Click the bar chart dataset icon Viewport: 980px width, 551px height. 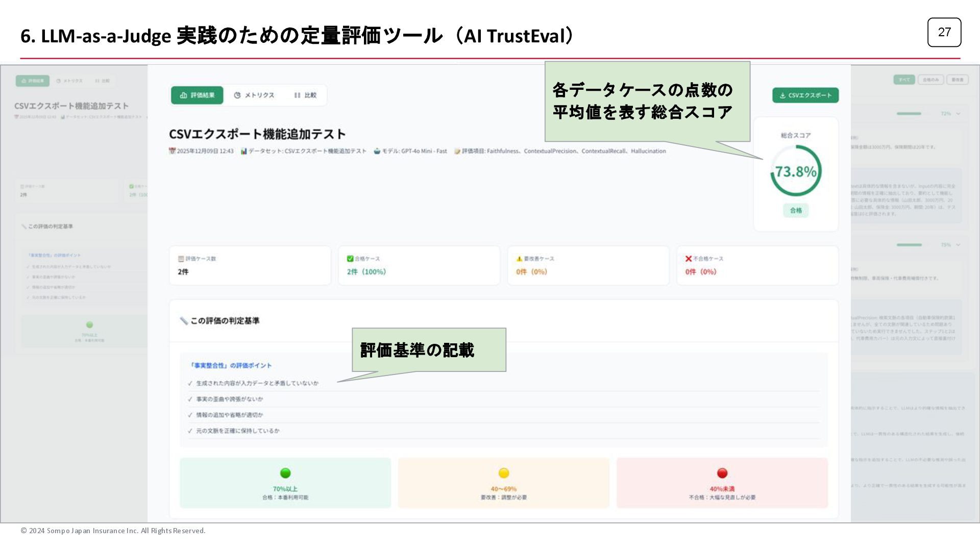coord(244,151)
